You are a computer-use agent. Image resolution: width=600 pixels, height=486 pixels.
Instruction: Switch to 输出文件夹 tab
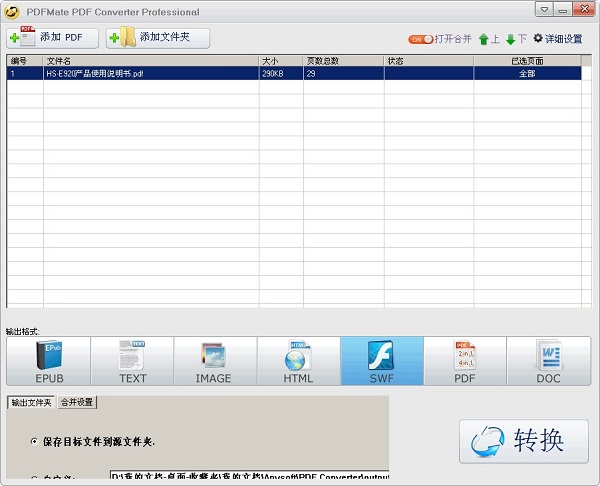tap(31, 403)
